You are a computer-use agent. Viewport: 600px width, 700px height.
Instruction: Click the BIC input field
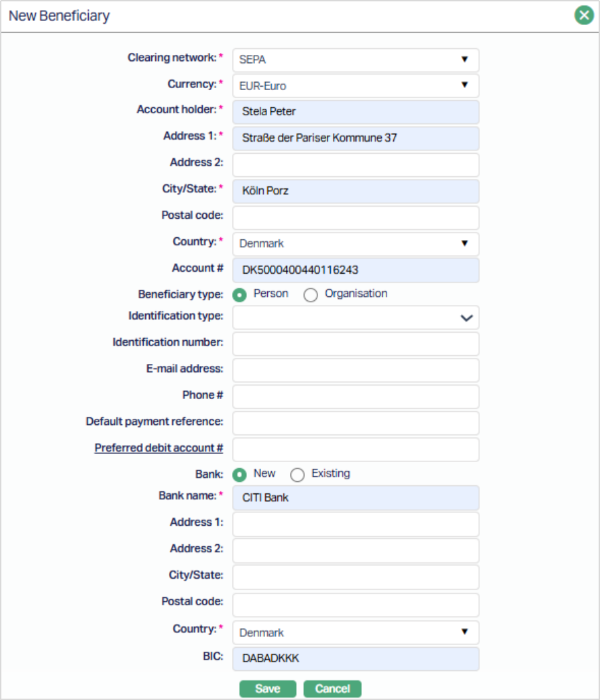(355, 659)
